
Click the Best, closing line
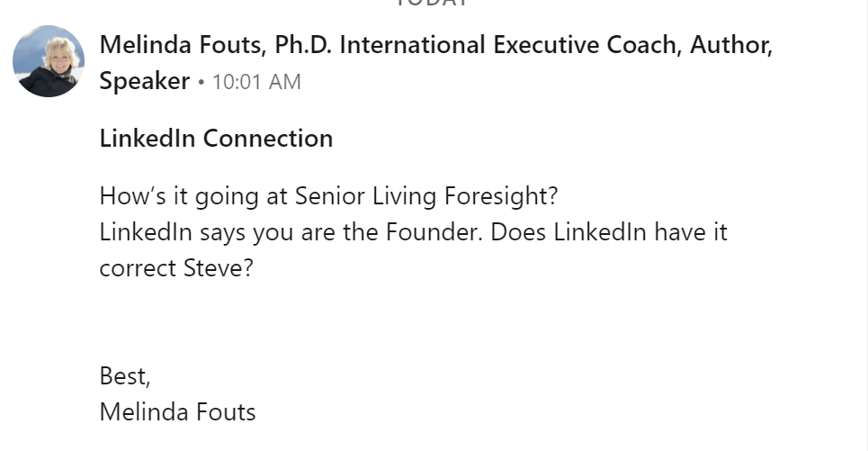point(125,376)
